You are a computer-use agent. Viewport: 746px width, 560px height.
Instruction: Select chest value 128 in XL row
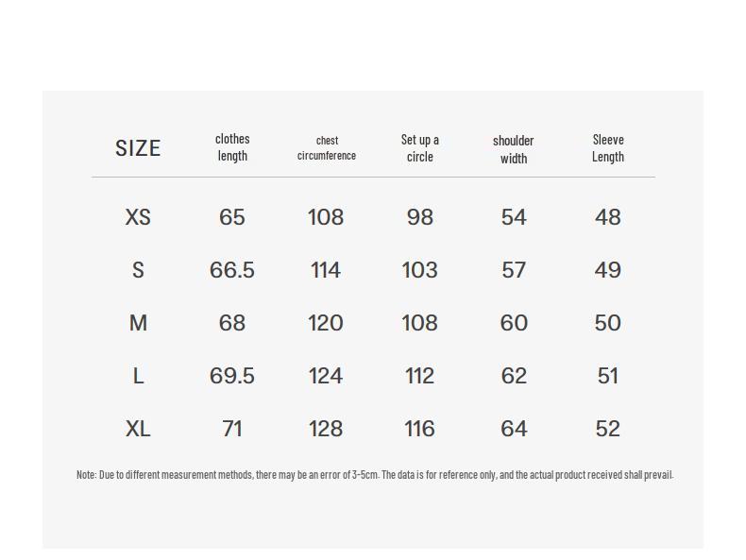326,429
